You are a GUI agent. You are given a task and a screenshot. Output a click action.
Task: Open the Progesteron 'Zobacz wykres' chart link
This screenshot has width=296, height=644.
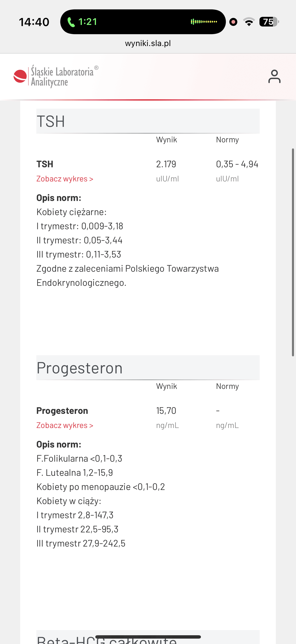click(65, 425)
